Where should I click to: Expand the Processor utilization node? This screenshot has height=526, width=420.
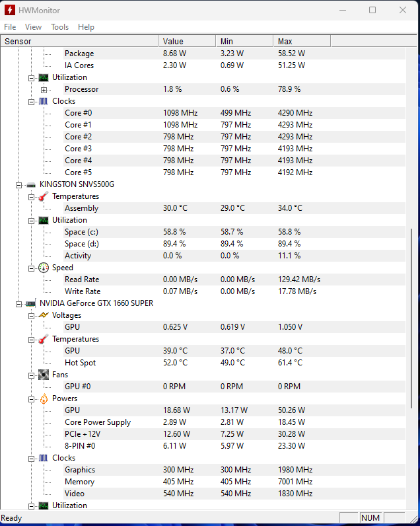point(44,90)
